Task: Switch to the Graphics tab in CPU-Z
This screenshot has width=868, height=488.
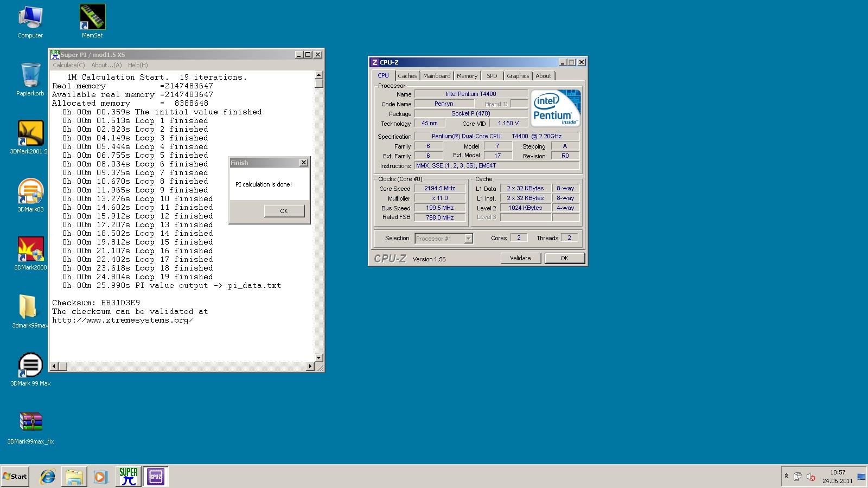Action: tap(518, 76)
